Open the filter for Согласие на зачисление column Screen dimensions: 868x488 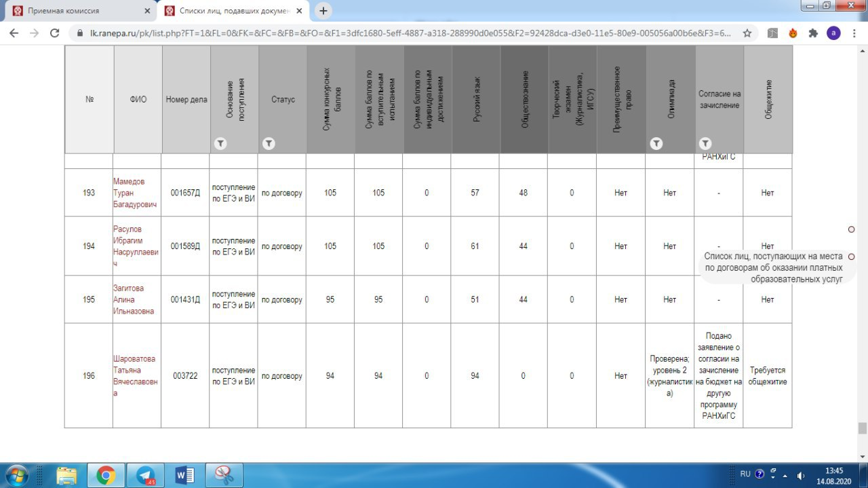pyautogui.click(x=705, y=143)
